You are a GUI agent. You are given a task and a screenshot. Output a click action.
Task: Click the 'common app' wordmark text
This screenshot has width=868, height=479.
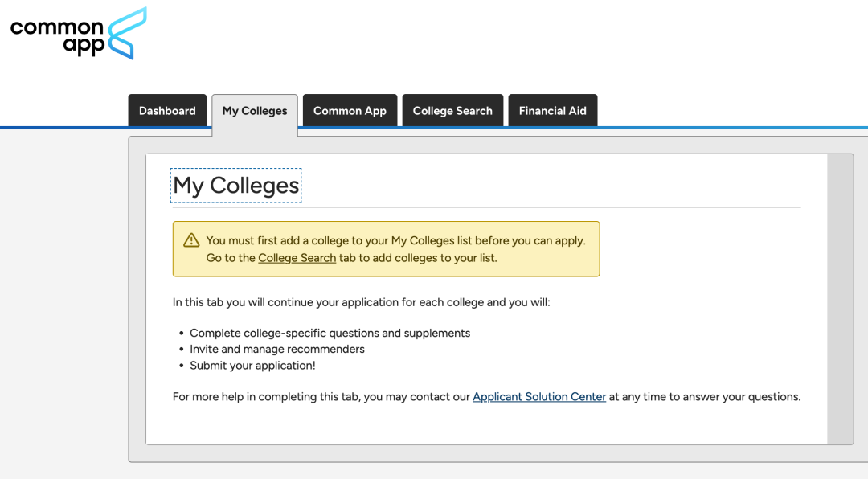[57, 37]
